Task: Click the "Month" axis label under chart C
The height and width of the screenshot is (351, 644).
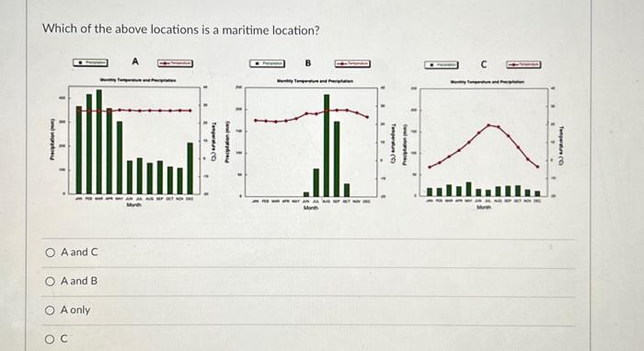Action: pyautogui.click(x=484, y=207)
